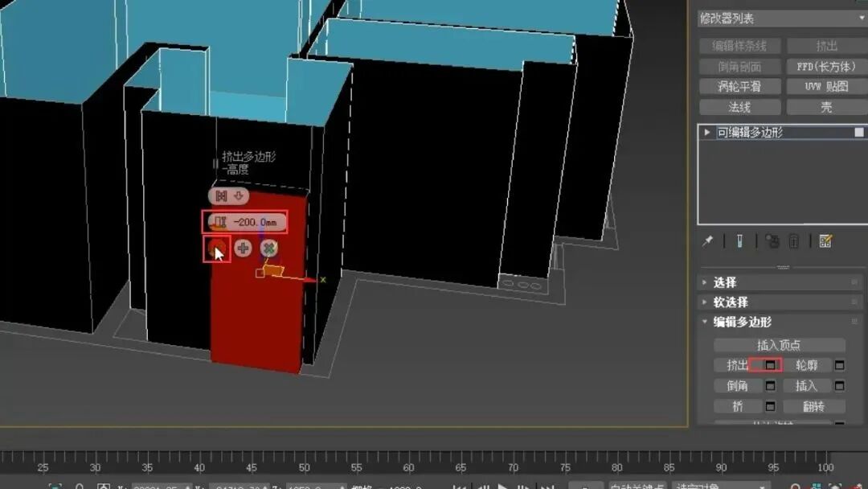The height and width of the screenshot is (489, 868).
Task: Click the 桥 bridge button
Action: tap(738, 406)
